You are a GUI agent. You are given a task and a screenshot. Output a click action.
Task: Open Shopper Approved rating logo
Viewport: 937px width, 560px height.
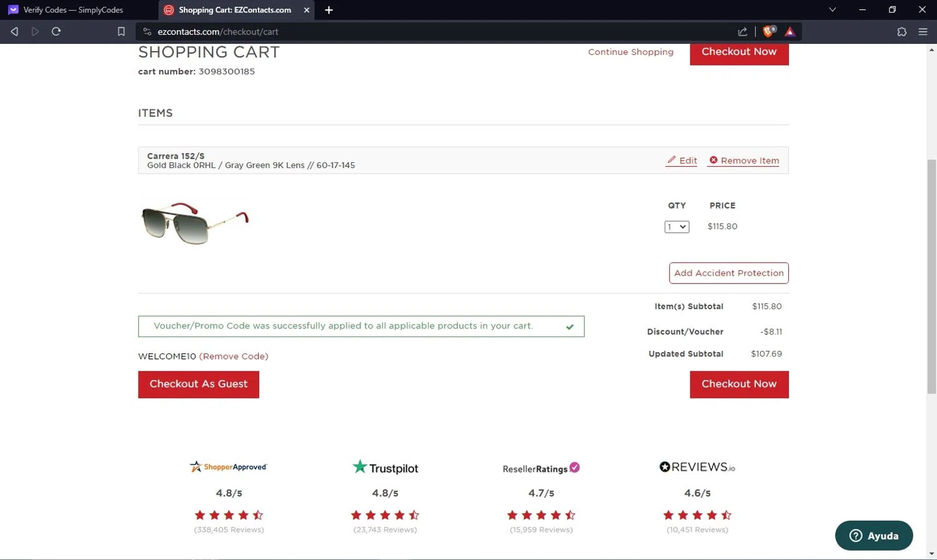[229, 466]
